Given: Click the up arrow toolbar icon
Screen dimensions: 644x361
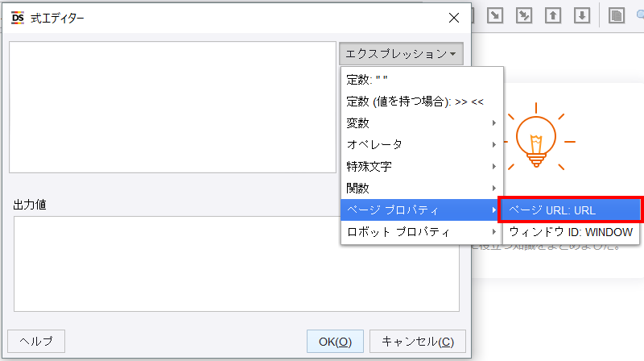Looking at the screenshot, I should click(x=553, y=15).
